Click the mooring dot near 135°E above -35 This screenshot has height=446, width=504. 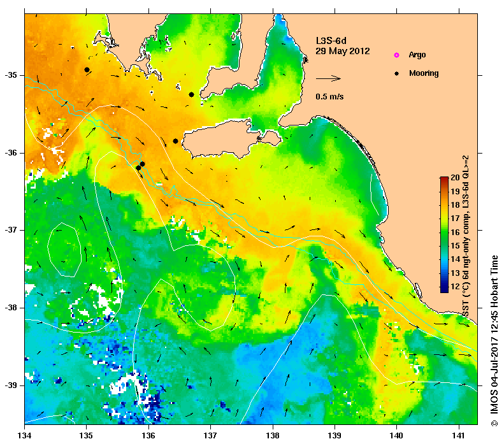[x=87, y=69]
